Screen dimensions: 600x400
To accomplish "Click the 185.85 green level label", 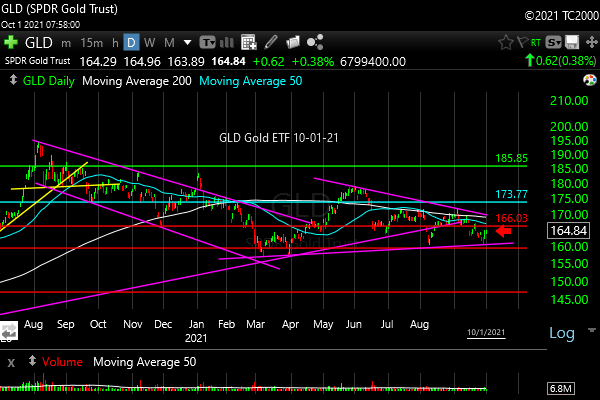I will 511,158.
